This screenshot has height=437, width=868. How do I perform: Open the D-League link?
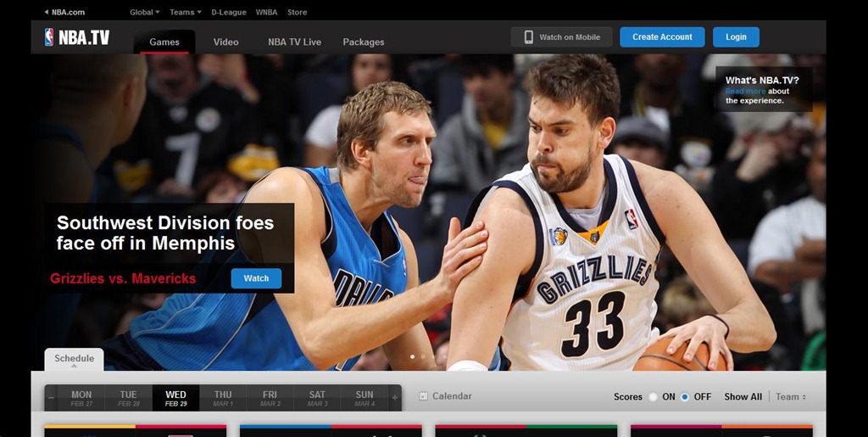229,12
